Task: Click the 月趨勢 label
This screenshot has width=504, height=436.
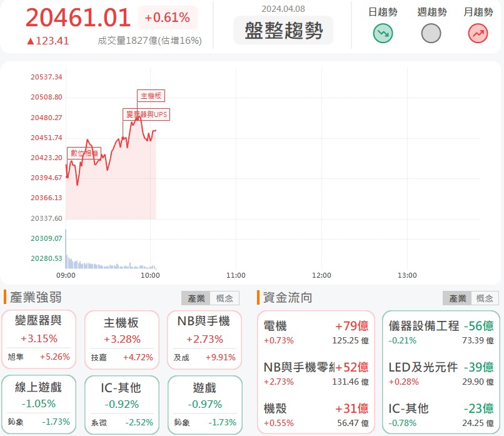Action: pos(478,12)
